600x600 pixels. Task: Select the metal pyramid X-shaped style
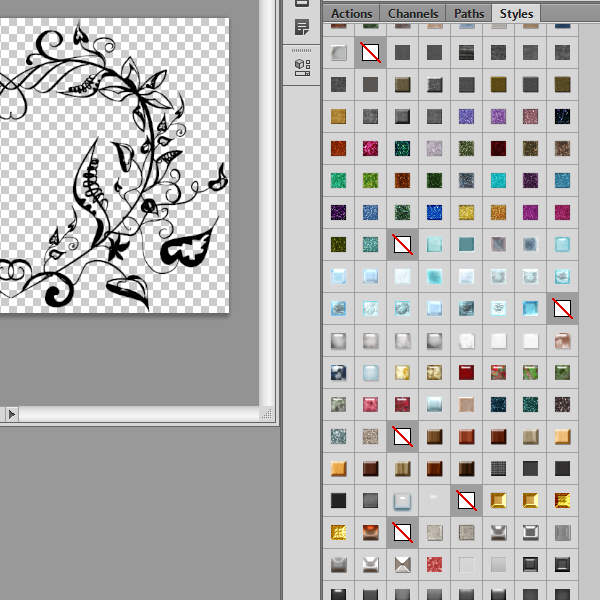click(402, 564)
